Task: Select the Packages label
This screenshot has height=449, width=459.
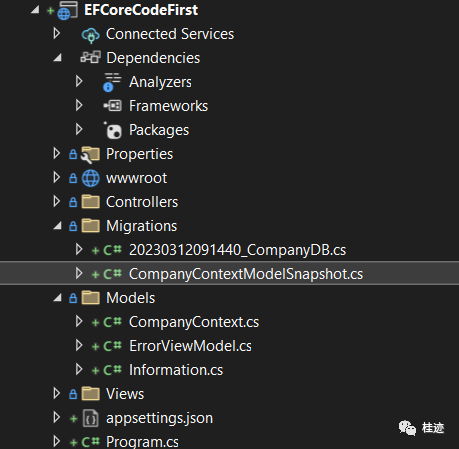Action: click(159, 130)
